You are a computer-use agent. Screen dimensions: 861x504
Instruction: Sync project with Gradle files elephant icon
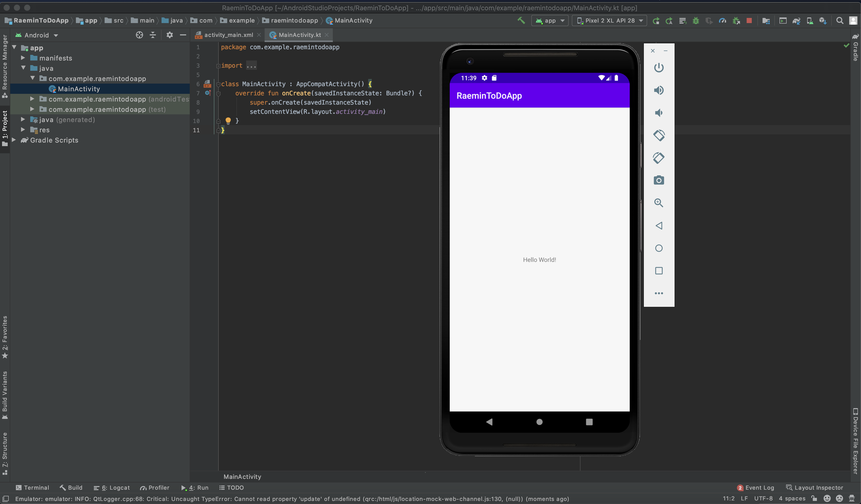[796, 21]
